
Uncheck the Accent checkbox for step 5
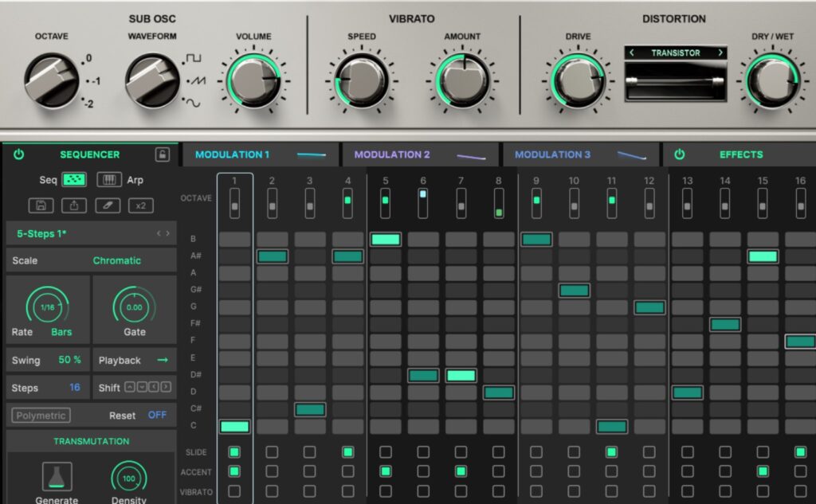coord(386,471)
